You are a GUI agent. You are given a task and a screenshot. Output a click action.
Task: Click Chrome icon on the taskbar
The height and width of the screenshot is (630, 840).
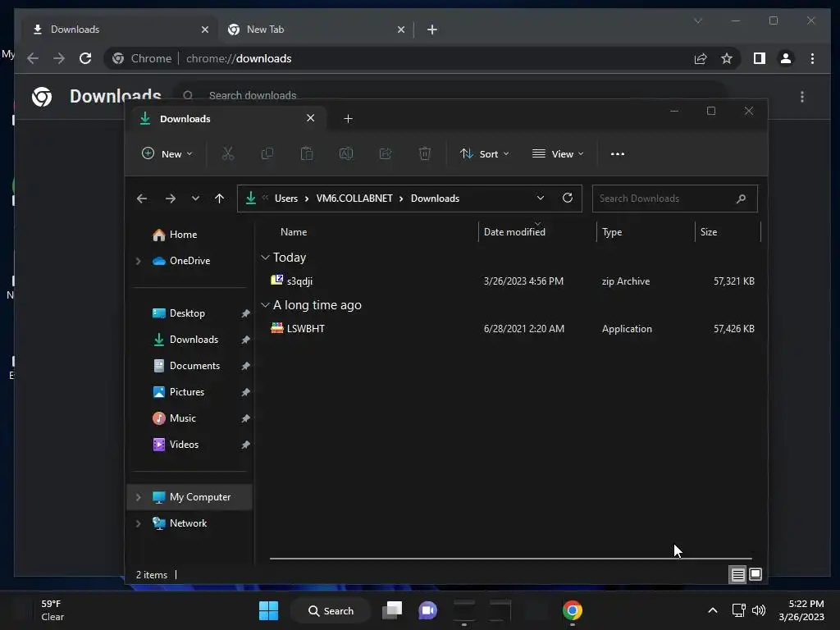click(572, 610)
